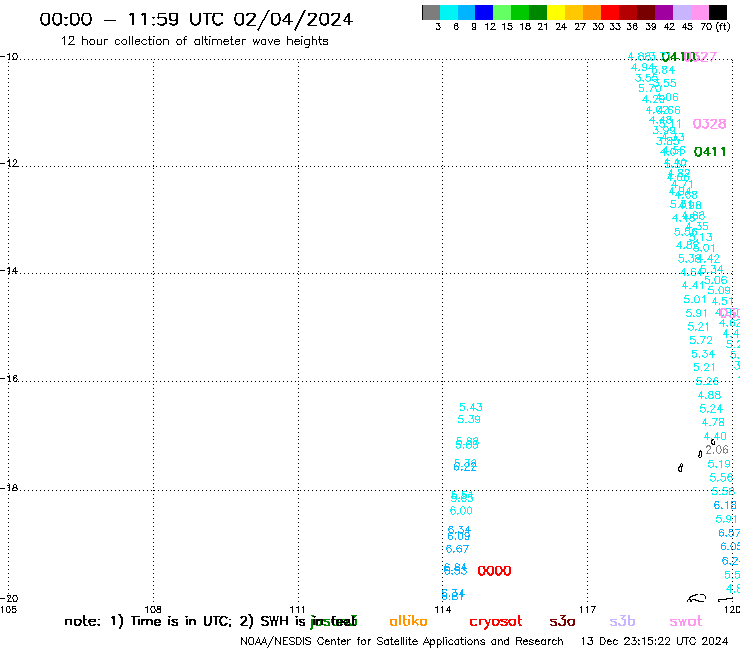Click the black swatch at legend end
Screen dimensions: 740x650
coord(718,12)
